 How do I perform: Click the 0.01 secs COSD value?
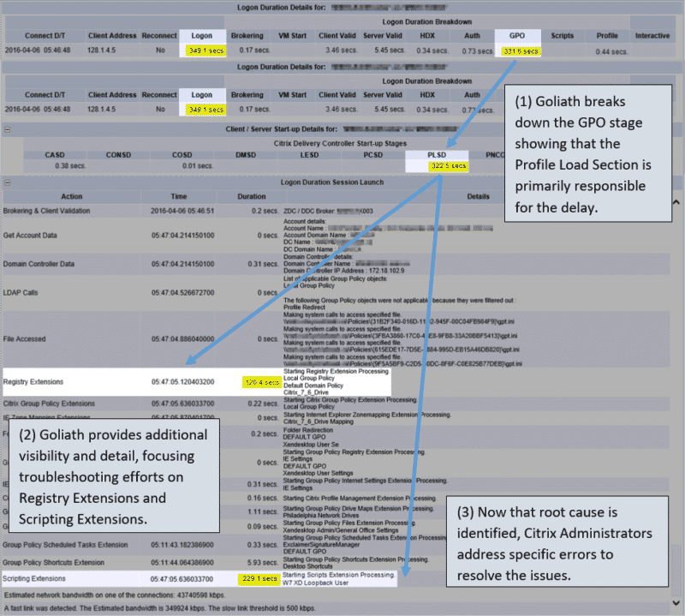click(x=198, y=166)
